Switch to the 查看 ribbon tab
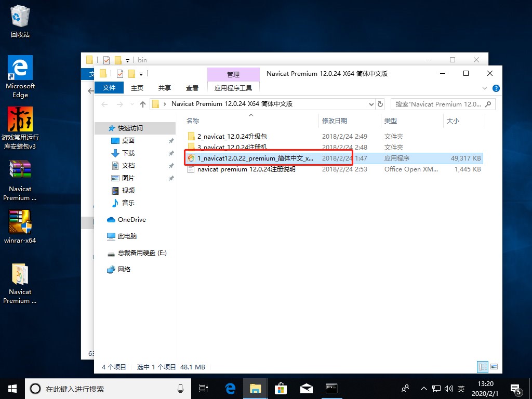The image size is (532, 399). click(x=192, y=88)
